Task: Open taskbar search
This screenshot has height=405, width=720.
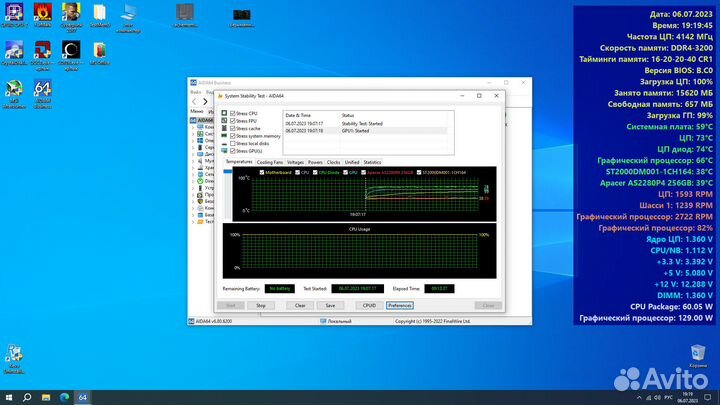Action: (27, 397)
